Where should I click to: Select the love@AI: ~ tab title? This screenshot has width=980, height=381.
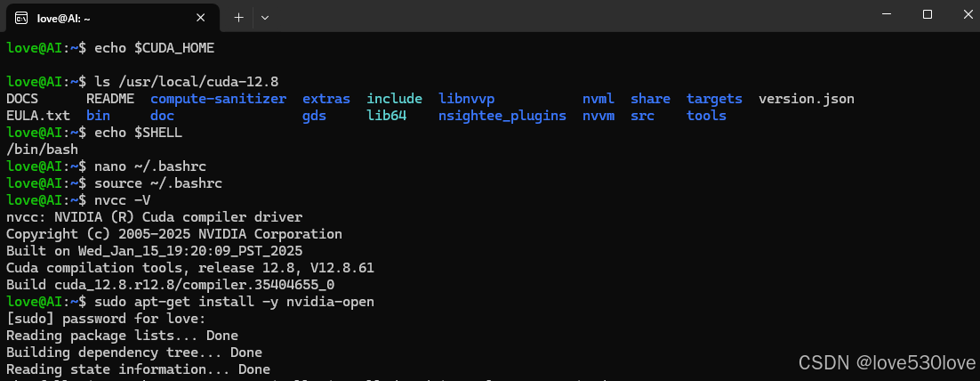64,18
